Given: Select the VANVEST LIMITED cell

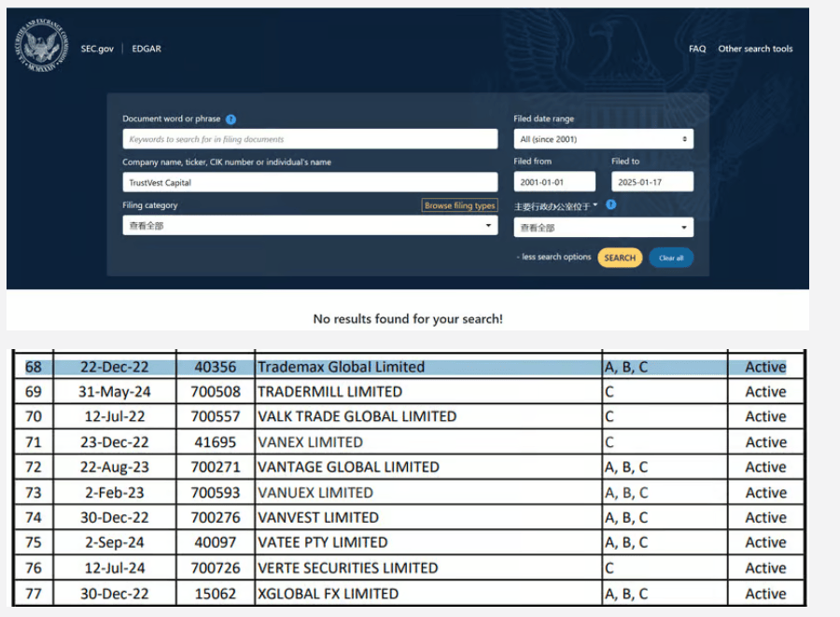Looking at the screenshot, I should tap(428, 517).
